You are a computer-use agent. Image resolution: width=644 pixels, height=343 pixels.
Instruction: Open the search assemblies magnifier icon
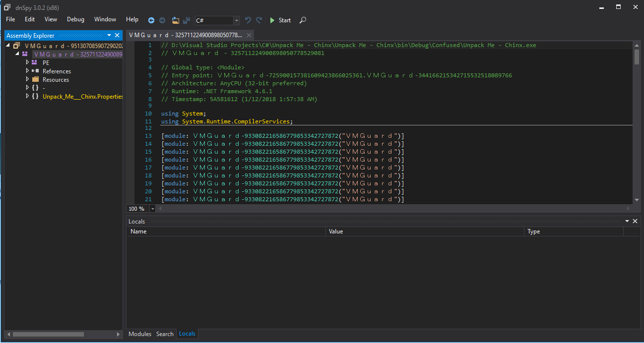point(303,20)
